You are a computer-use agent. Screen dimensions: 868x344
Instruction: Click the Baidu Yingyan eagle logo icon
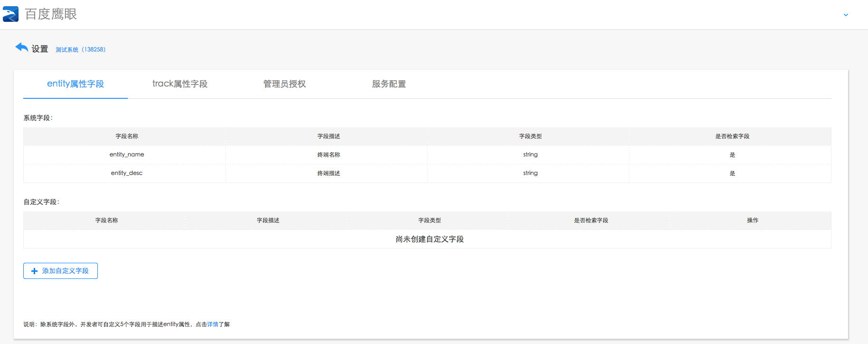(10, 14)
